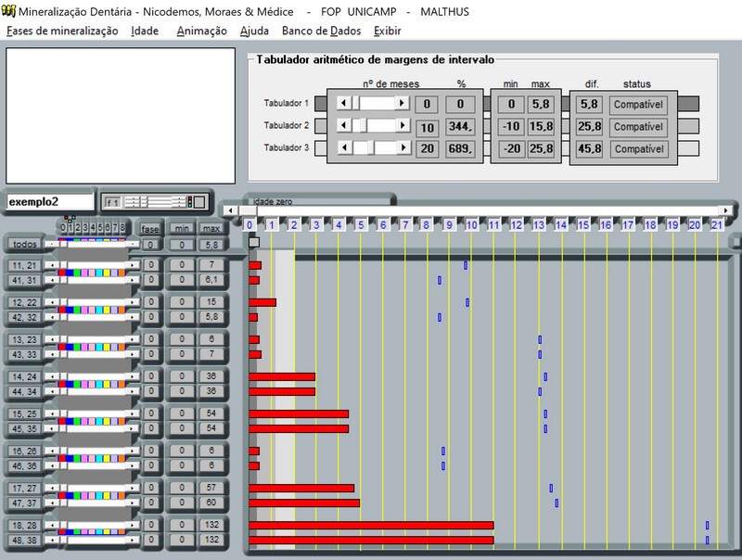The width and height of the screenshot is (742, 560).
Task: Open the Banco de Dados menu
Action: pyautogui.click(x=323, y=31)
